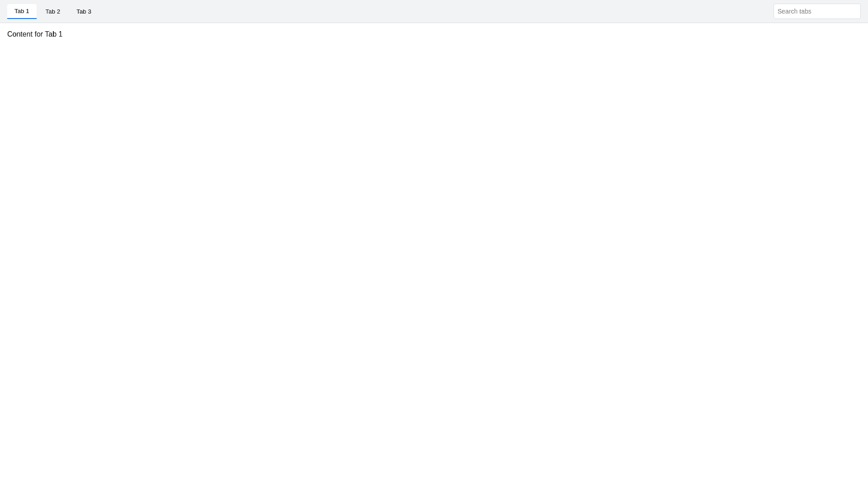Open Tab 3
The image size is (868, 488).
point(84,11)
